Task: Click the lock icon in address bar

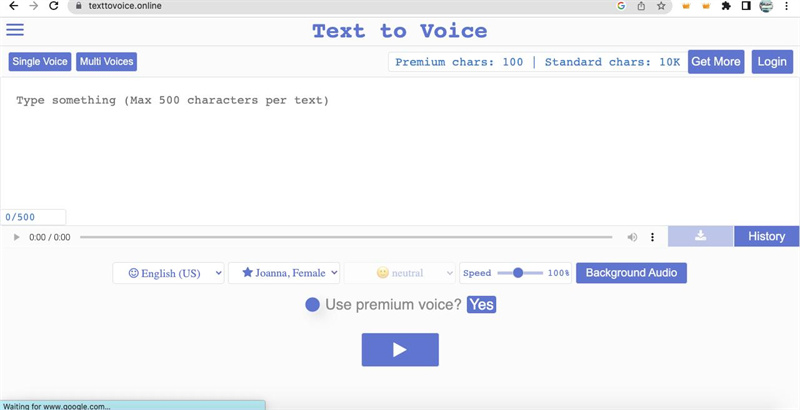Action: 79,6
